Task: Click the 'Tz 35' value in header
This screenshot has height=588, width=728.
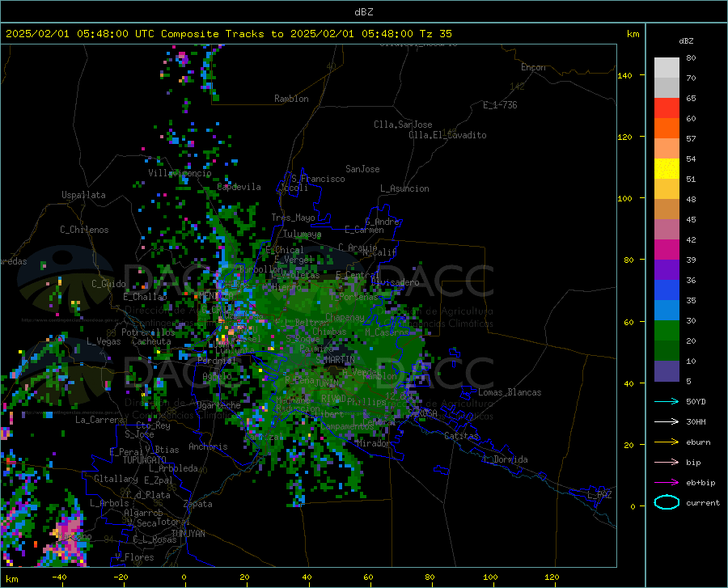Action: click(x=435, y=34)
